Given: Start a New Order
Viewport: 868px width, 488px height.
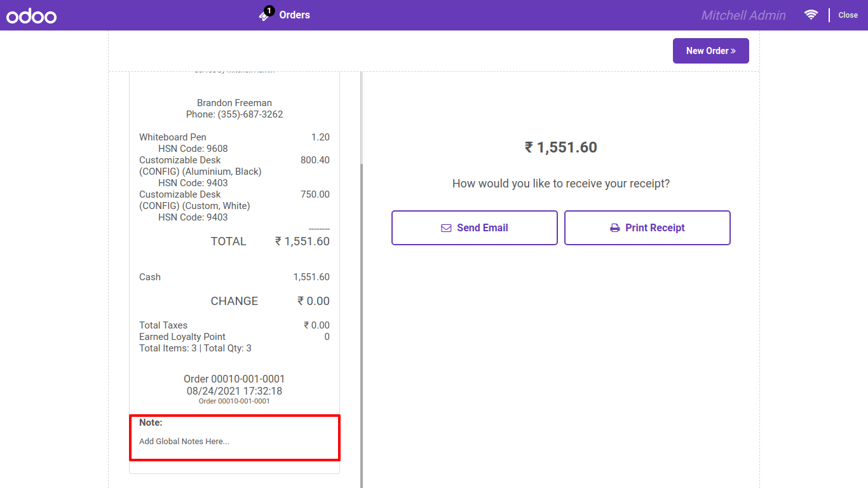Looking at the screenshot, I should click(711, 51).
